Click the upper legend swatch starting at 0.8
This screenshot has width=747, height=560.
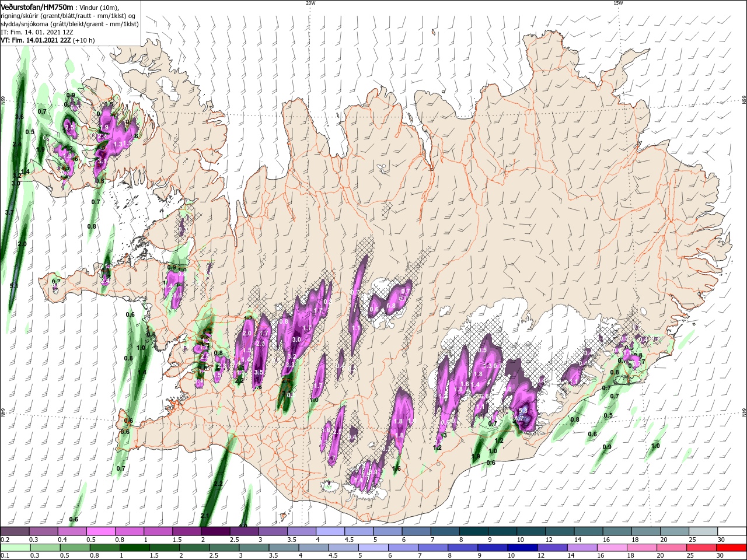(x=130, y=531)
